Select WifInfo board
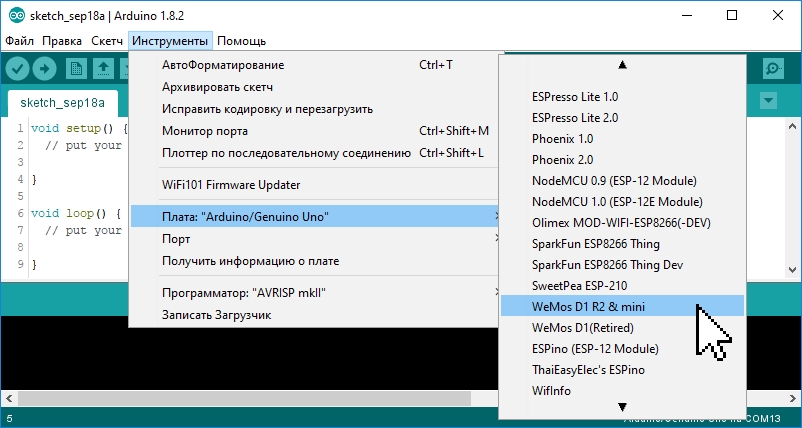Viewport: 802px width, 428px height. point(622,390)
